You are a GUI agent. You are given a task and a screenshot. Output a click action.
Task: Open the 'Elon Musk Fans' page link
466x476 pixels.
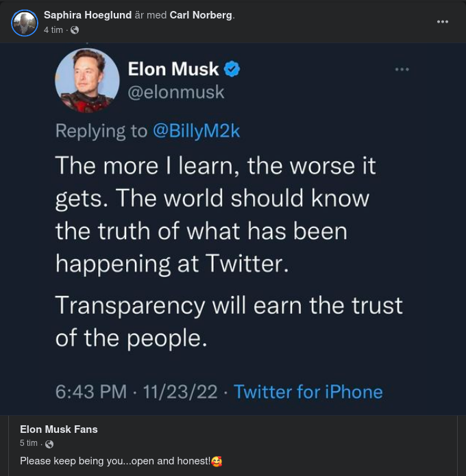[x=59, y=429]
